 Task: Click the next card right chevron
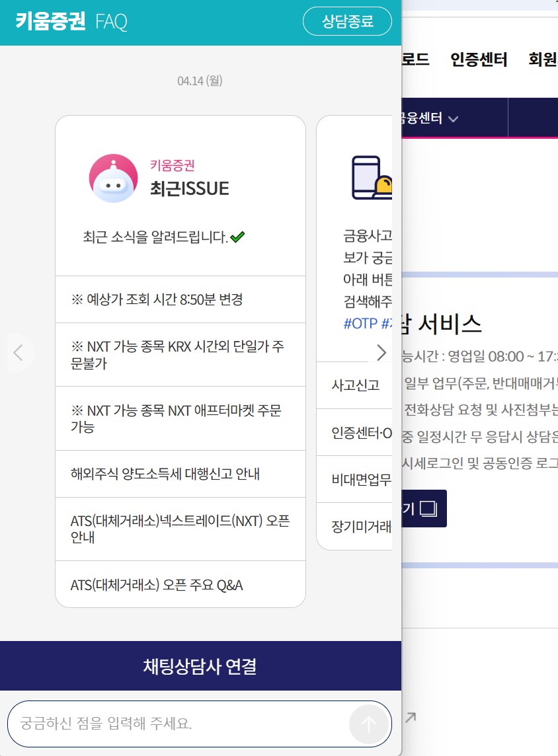(x=381, y=352)
